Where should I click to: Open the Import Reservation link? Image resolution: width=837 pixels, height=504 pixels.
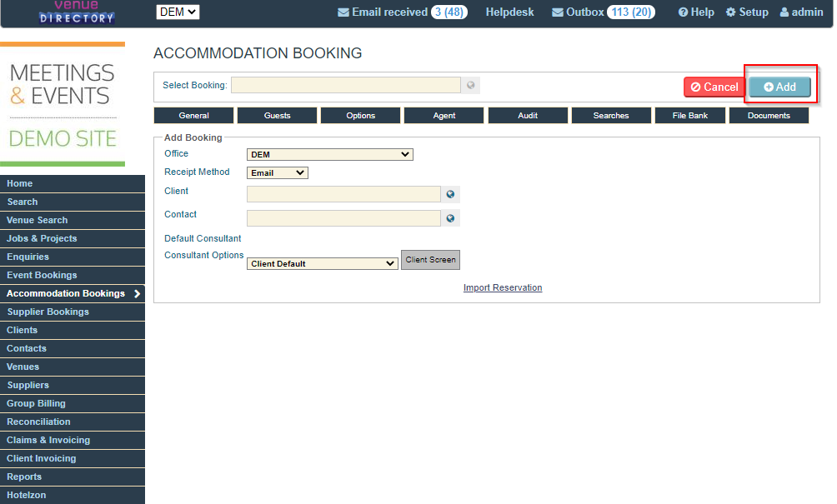503,287
